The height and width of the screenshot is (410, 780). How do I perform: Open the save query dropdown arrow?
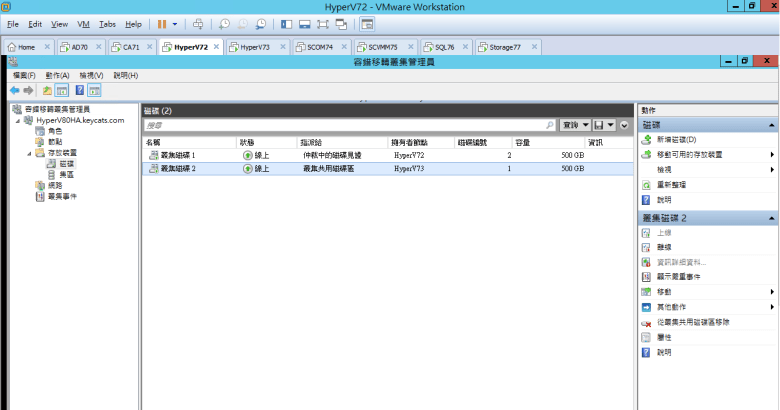pyautogui.click(x=611, y=126)
